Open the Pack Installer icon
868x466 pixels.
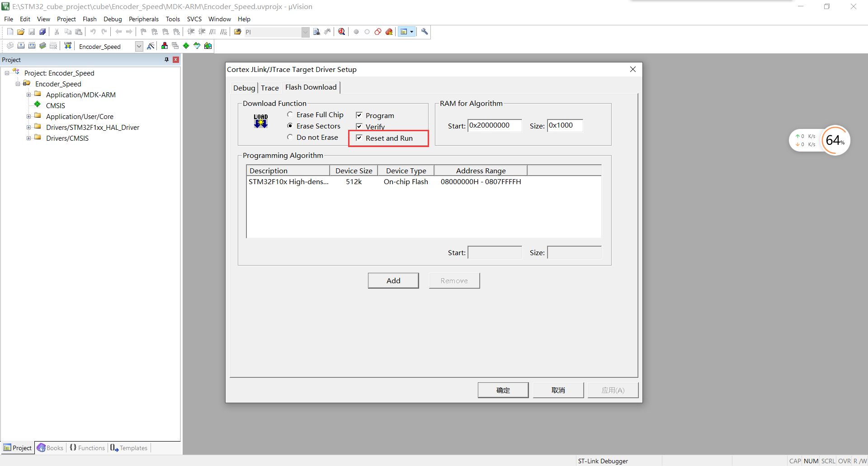coord(208,46)
